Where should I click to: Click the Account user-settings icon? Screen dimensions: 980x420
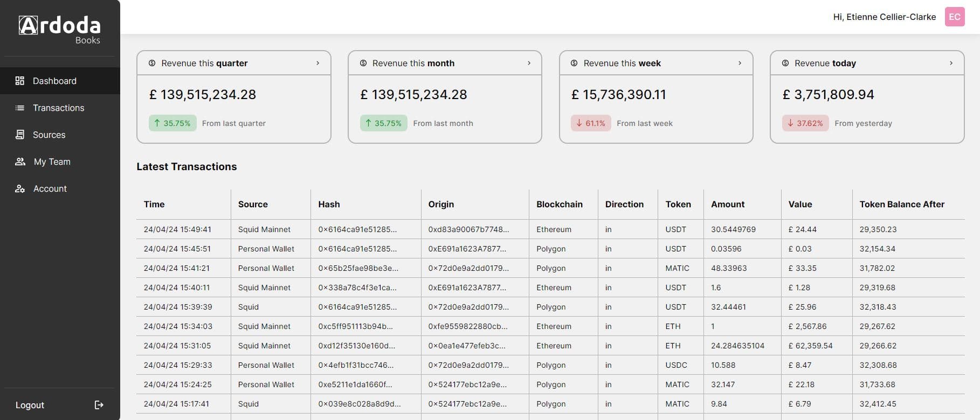[x=20, y=188]
